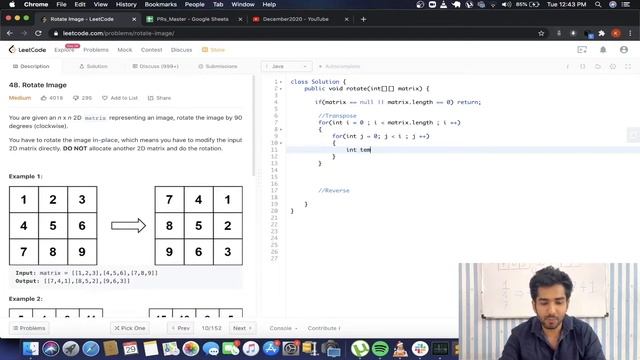
Task: Bookmark this page with the star icon
Action: [x=541, y=33]
